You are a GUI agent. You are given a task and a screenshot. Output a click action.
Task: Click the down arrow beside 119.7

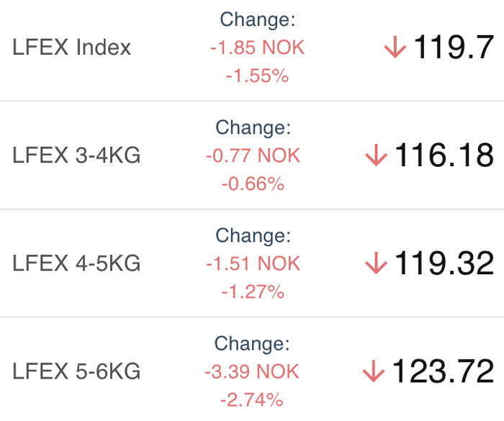point(395,47)
